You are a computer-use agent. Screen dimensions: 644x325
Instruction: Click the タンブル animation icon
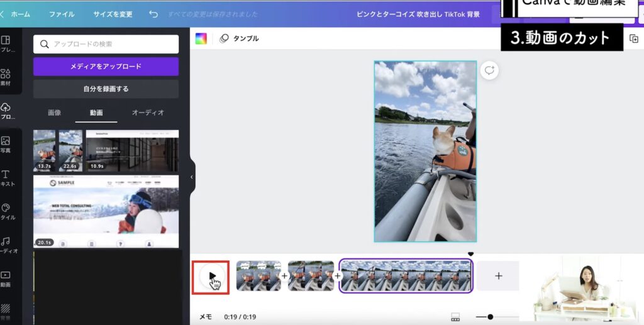tap(225, 38)
